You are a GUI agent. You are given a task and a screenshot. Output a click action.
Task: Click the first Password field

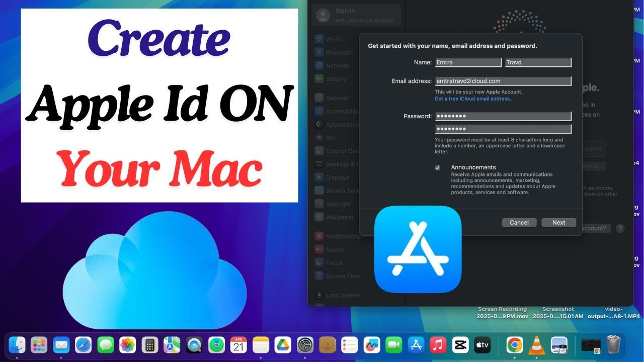[x=503, y=116]
